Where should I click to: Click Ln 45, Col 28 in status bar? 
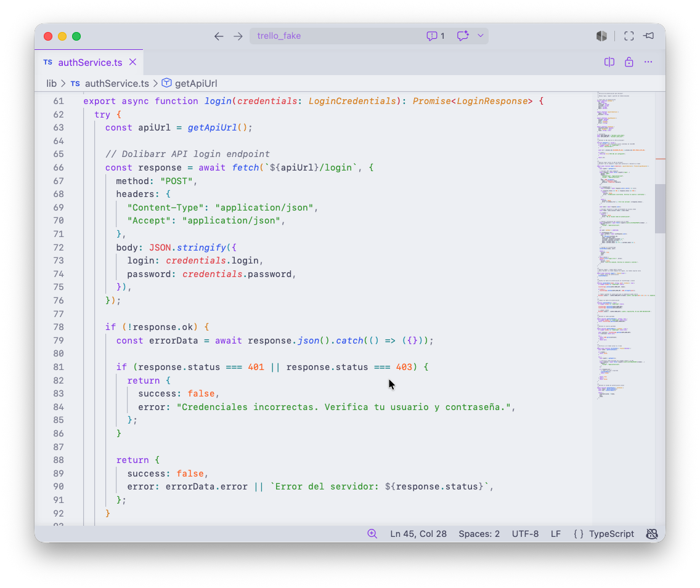(418, 534)
